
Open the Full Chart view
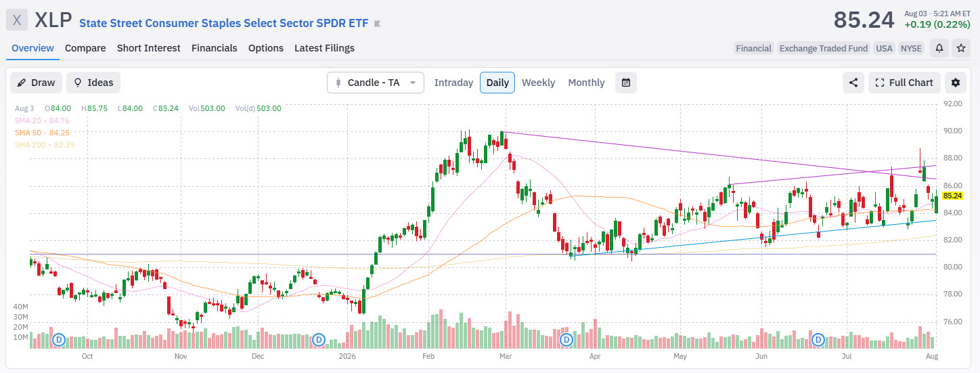904,83
